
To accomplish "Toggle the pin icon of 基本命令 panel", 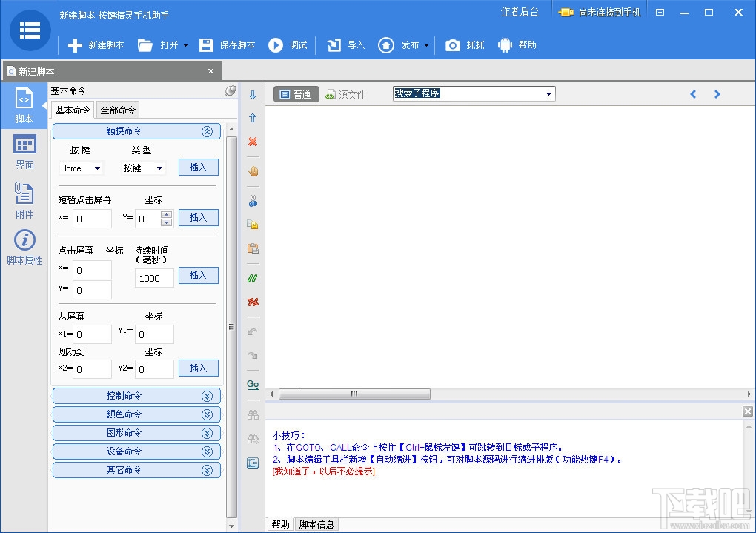I will coord(231,90).
